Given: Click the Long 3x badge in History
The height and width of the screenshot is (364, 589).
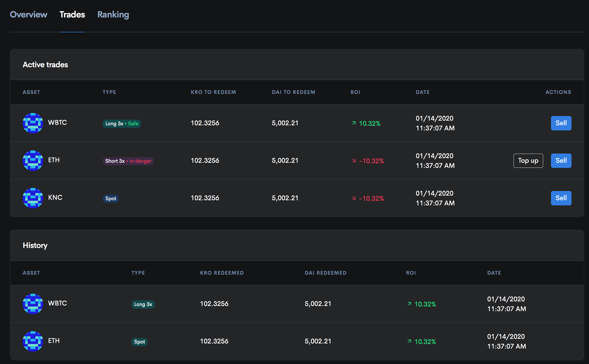Looking at the screenshot, I should click(143, 304).
